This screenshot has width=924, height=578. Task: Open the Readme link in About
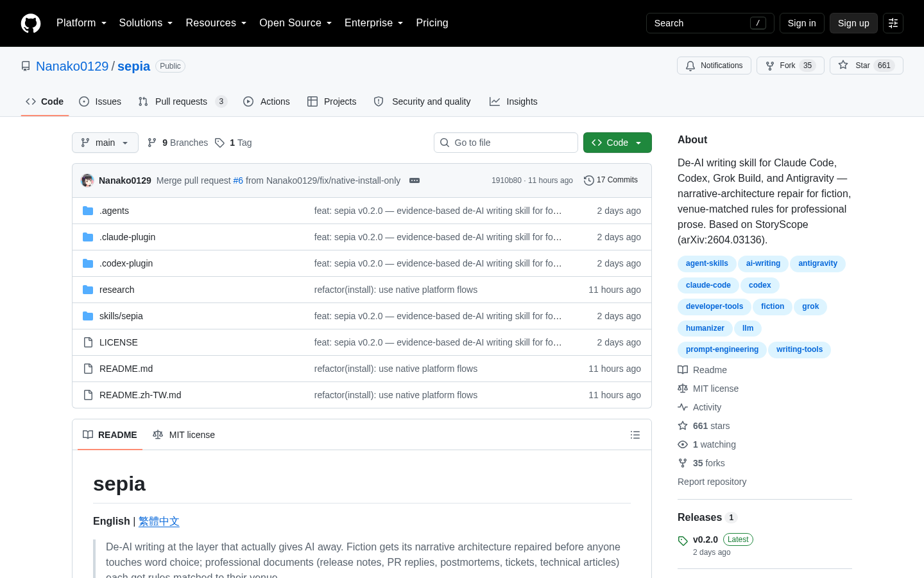tap(703, 370)
